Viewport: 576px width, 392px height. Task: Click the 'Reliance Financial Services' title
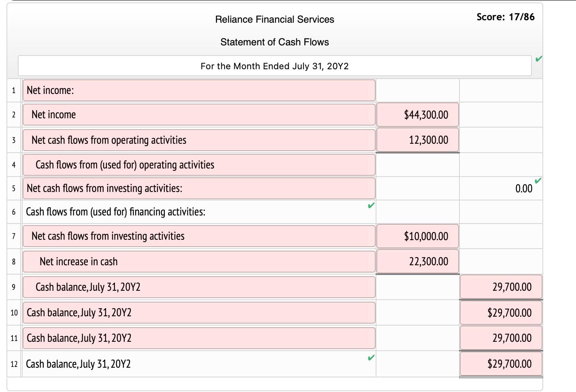(x=274, y=19)
